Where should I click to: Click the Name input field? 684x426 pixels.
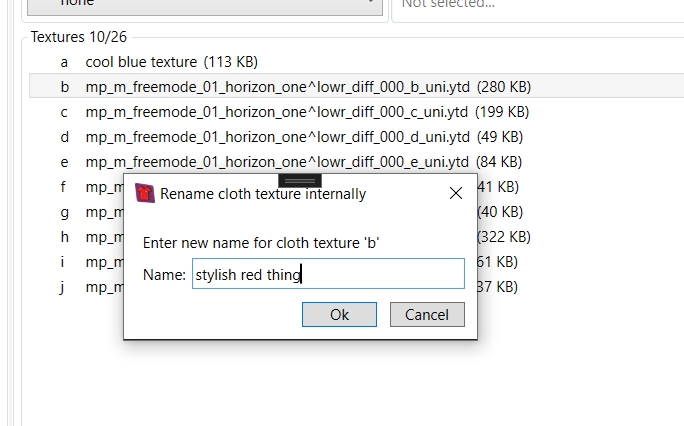click(328, 274)
